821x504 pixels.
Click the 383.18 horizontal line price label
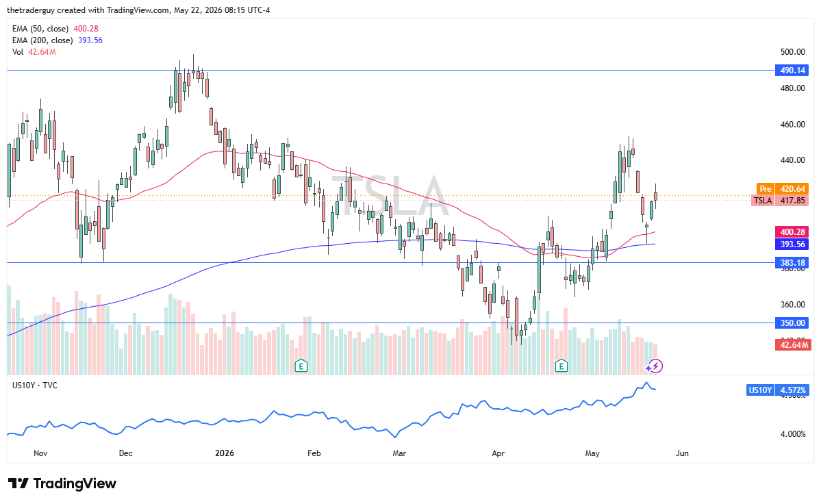(x=792, y=263)
